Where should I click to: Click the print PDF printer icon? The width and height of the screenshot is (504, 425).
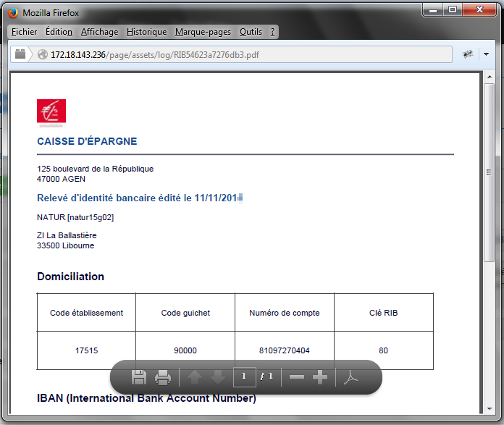click(163, 377)
